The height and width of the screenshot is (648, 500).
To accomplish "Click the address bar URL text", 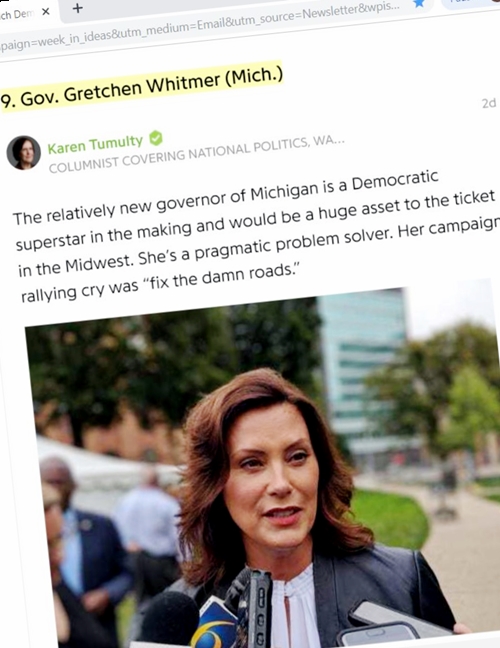I will 200,29.
